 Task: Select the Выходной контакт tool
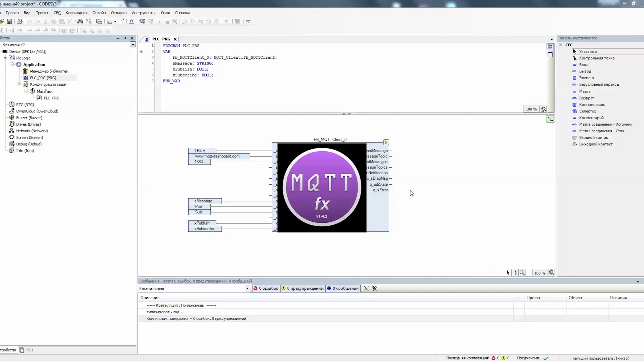[x=596, y=144]
